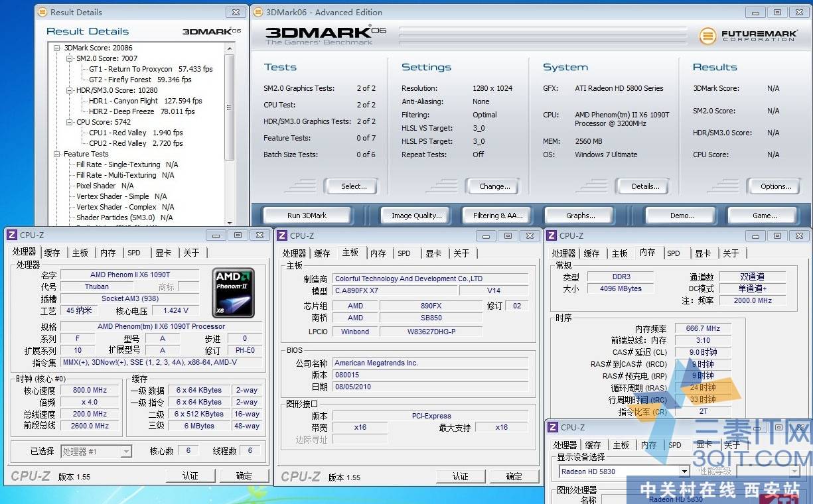The image size is (813, 504).
Task: Open 主板 tab in CPU-Z processor window
Action: tap(80, 253)
